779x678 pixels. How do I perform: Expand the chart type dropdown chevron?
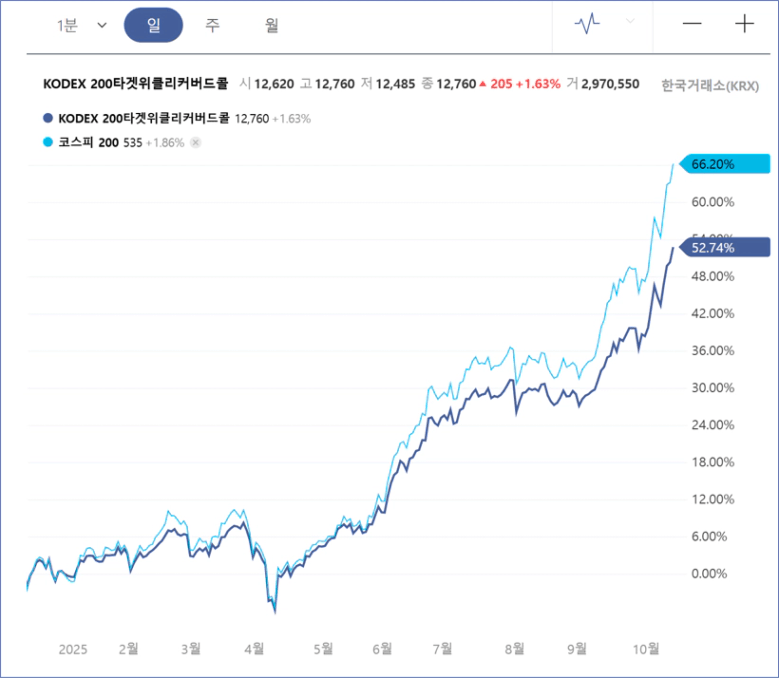pos(629,21)
